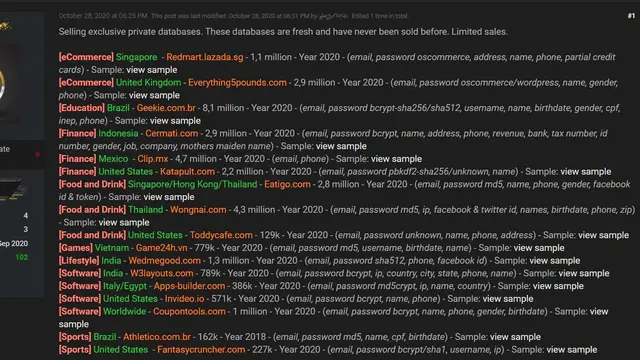The image size is (640, 360).
Task: Click the [Games] category tag
Action: 76,248
